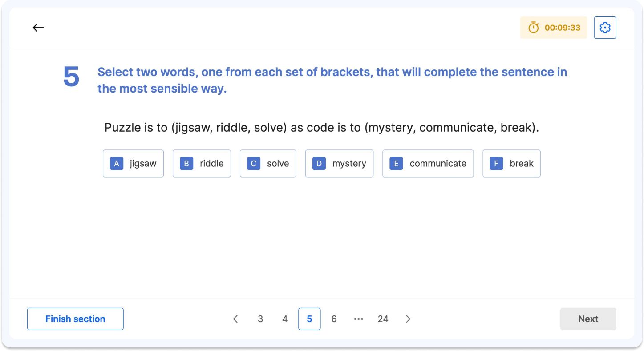Image resolution: width=644 pixels, height=351 pixels.
Task: Click the Next button
Action: pos(588,319)
